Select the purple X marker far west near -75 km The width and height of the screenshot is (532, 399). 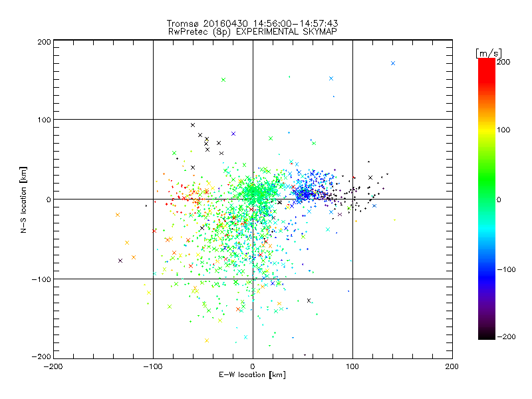coord(120,261)
